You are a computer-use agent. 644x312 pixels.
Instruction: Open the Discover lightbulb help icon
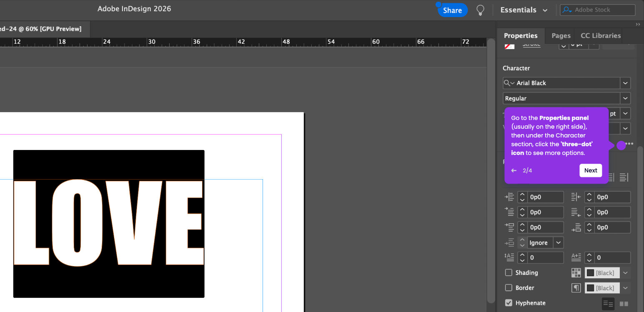click(x=480, y=10)
